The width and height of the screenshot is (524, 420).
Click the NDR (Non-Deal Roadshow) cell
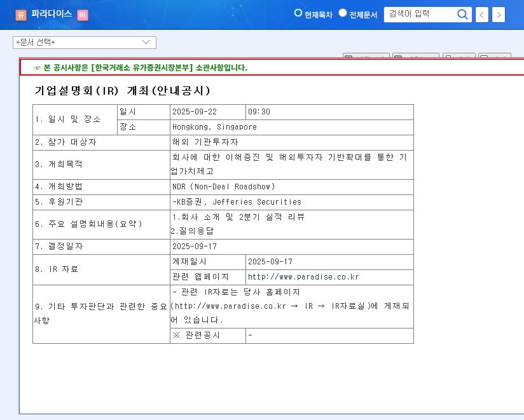coord(292,187)
